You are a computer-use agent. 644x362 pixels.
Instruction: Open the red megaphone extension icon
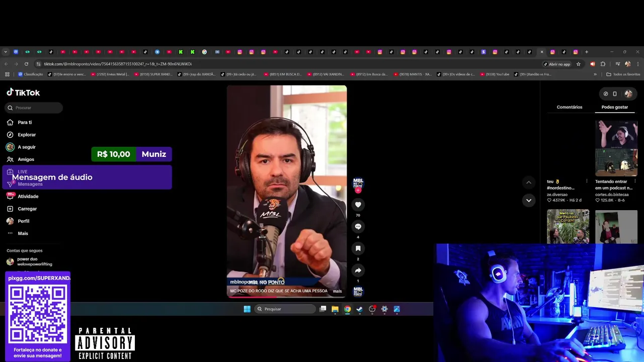pyautogui.click(x=592, y=64)
